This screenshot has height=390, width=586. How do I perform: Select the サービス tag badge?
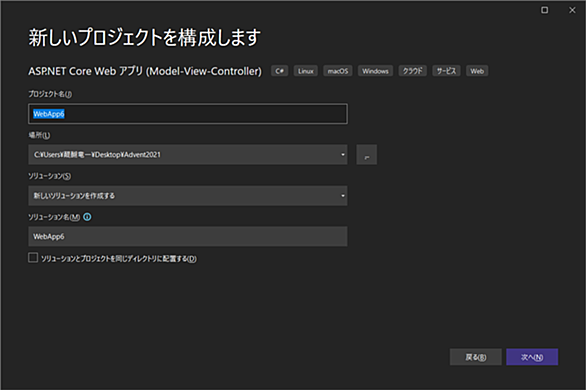tap(447, 71)
